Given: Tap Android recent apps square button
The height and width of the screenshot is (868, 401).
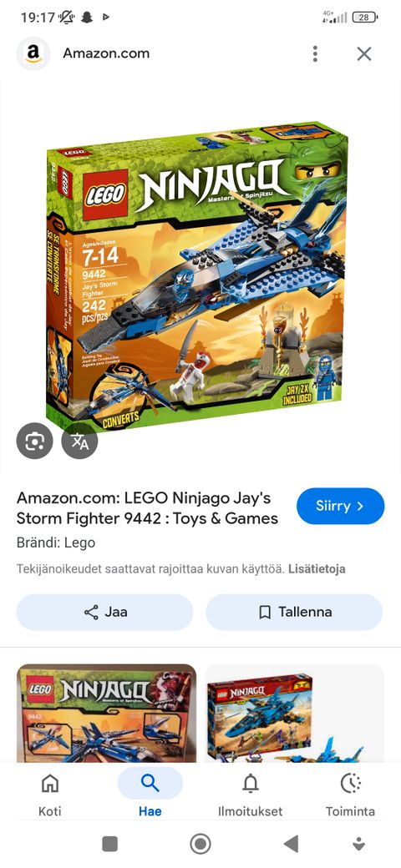Looking at the screenshot, I should click(x=109, y=844).
